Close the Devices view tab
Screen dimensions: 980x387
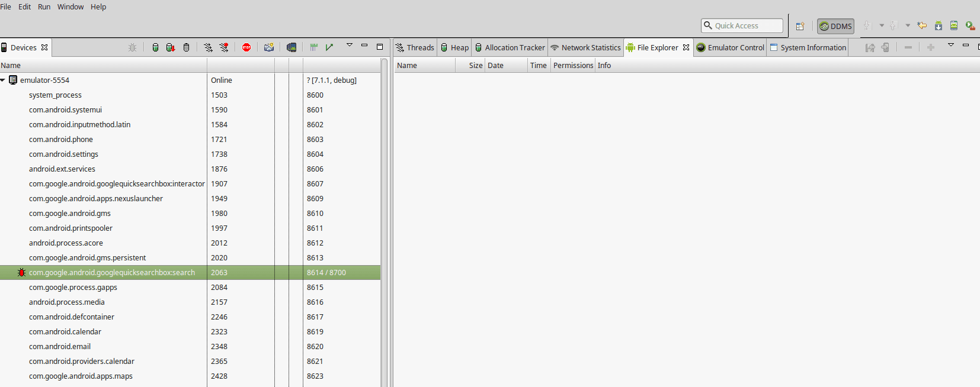(x=44, y=47)
